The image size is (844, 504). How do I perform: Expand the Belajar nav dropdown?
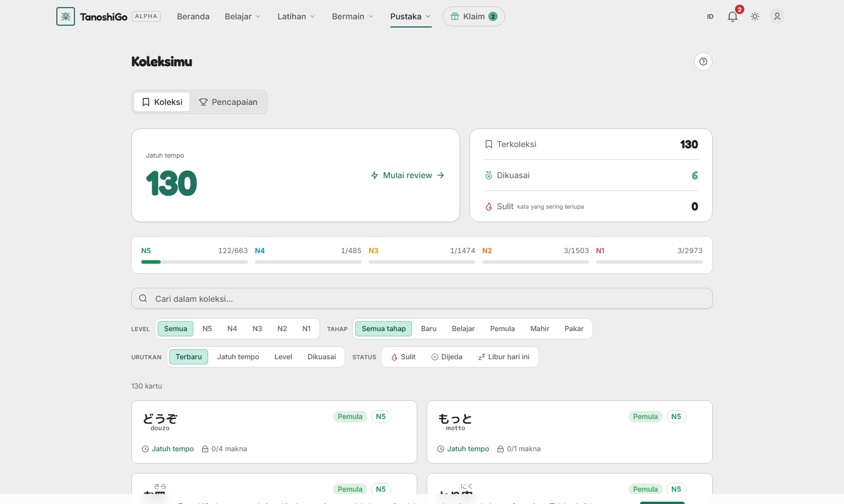(243, 16)
